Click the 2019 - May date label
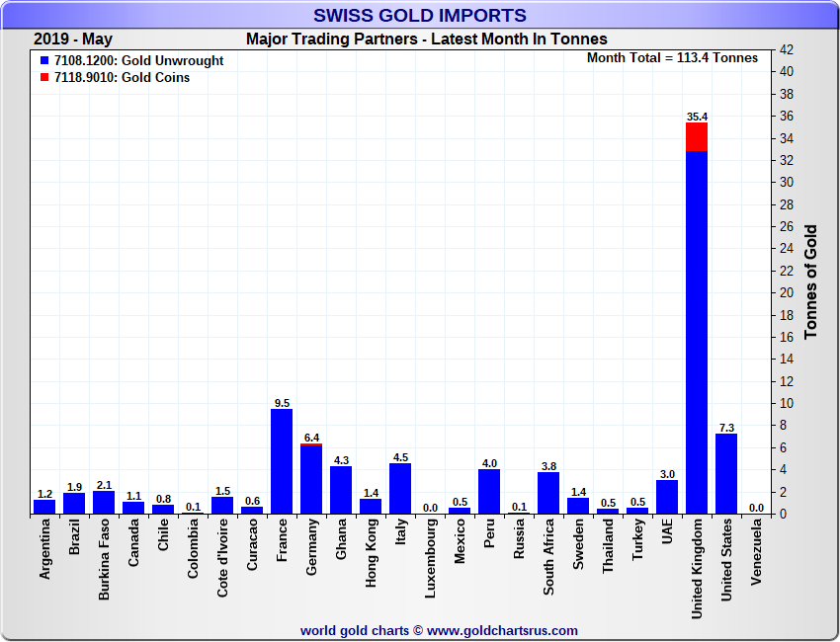Screen dimensions: 840x642 pos(72,40)
